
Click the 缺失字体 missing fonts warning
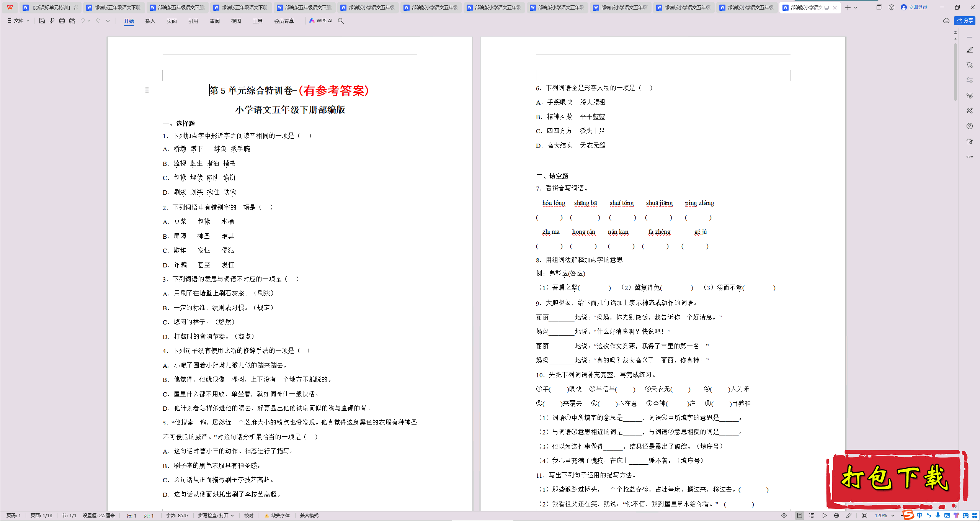tap(277, 516)
